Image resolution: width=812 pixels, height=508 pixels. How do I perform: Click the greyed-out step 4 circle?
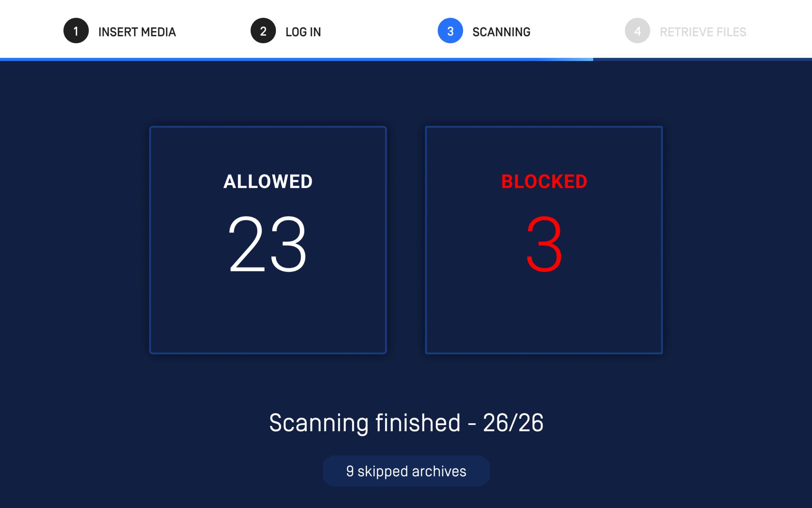[x=637, y=31]
